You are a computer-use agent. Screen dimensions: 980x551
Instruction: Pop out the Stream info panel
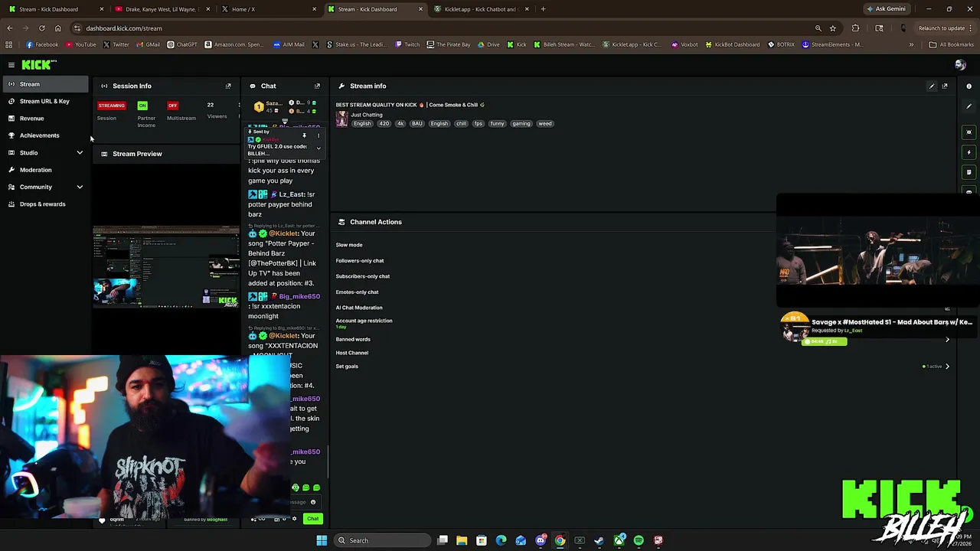click(x=945, y=86)
